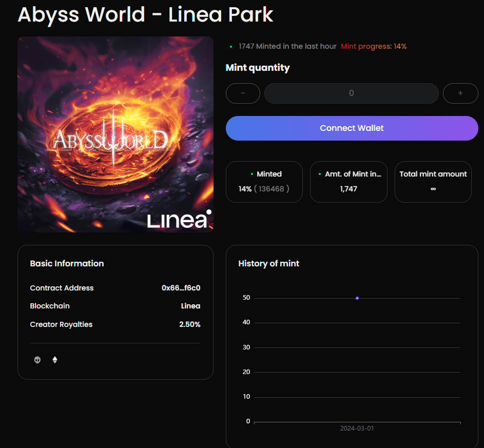Click the round globe icon in Basic Information

(x=37, y=360)
